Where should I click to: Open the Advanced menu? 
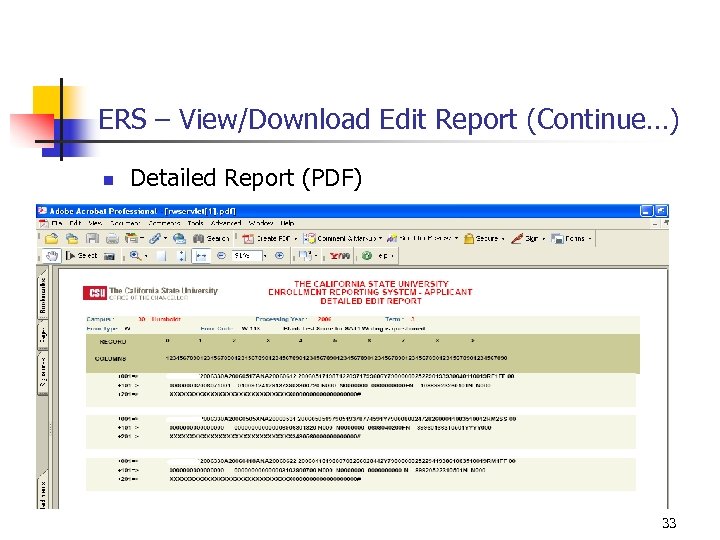pyautogui.click(x=226, y=223)
